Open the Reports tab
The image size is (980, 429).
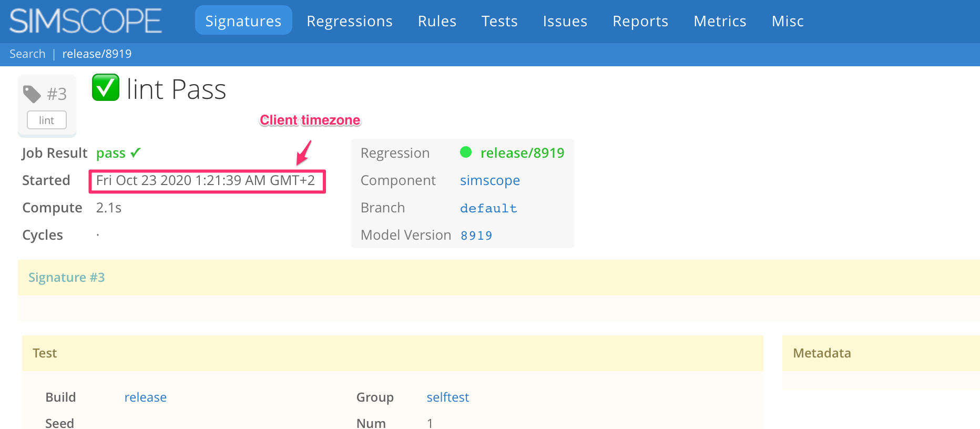pyautogui.click(x=640, y=21)
